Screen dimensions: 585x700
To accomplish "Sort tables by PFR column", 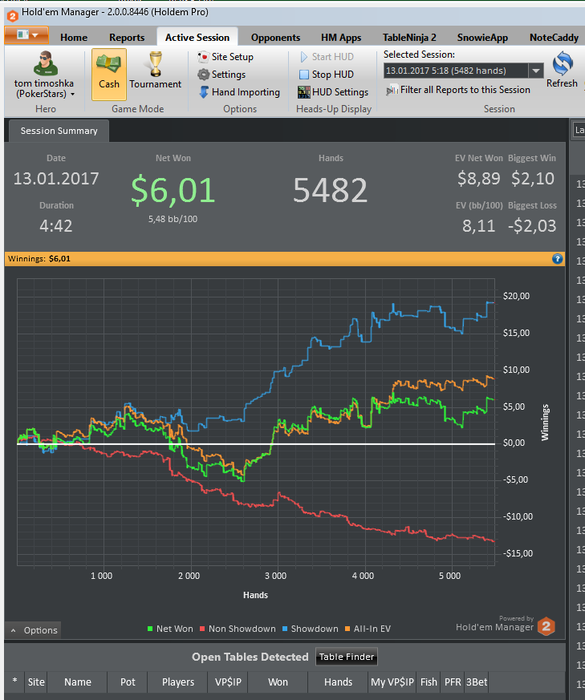I will pyautogui.click(x=452, y=682).
